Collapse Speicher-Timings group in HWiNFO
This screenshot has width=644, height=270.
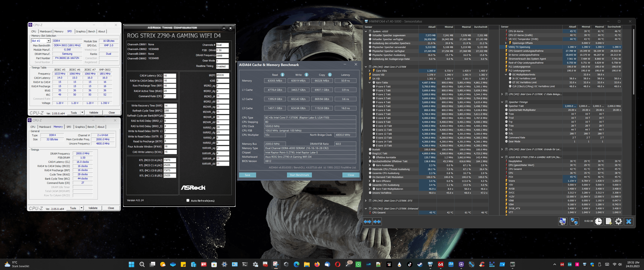(502, 102)
